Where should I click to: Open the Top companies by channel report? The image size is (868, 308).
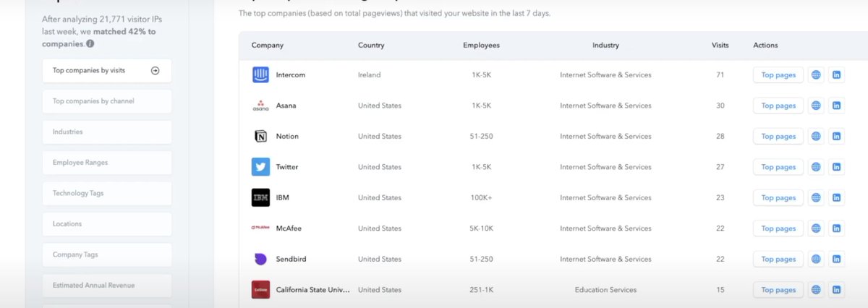point(107,101)
